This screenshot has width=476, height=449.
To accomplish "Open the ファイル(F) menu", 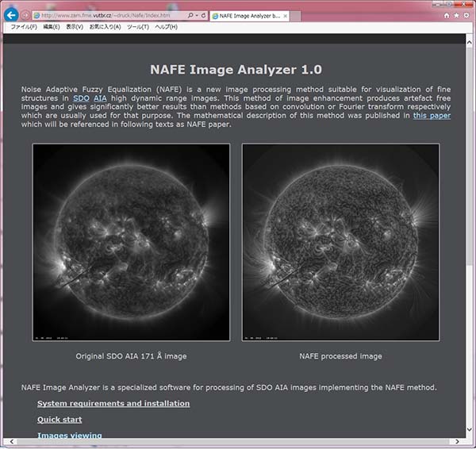I will tap(24, 27).
